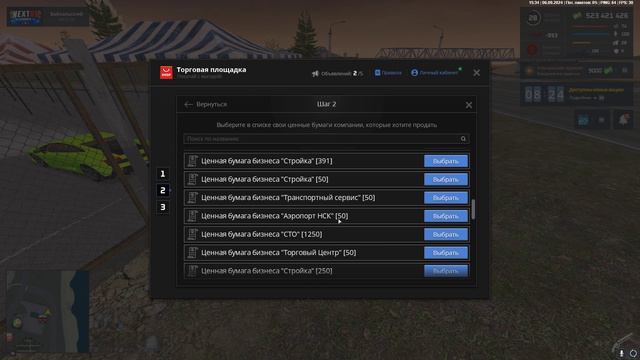640x360 pixels.
Task: Click the securities list scrollbar thumb
Action: coord(473,209)
